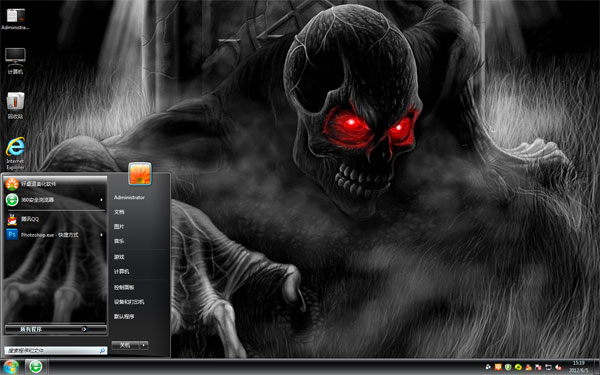Open the arrow next to 关机 button
The height and width of the screenshot is (375, 600).
144,345
